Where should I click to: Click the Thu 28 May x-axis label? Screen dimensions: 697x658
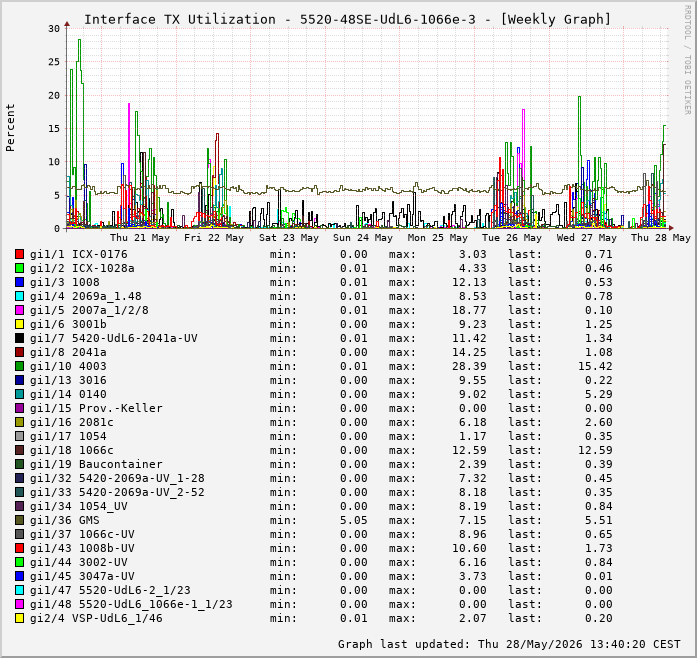tap(661, 237)
